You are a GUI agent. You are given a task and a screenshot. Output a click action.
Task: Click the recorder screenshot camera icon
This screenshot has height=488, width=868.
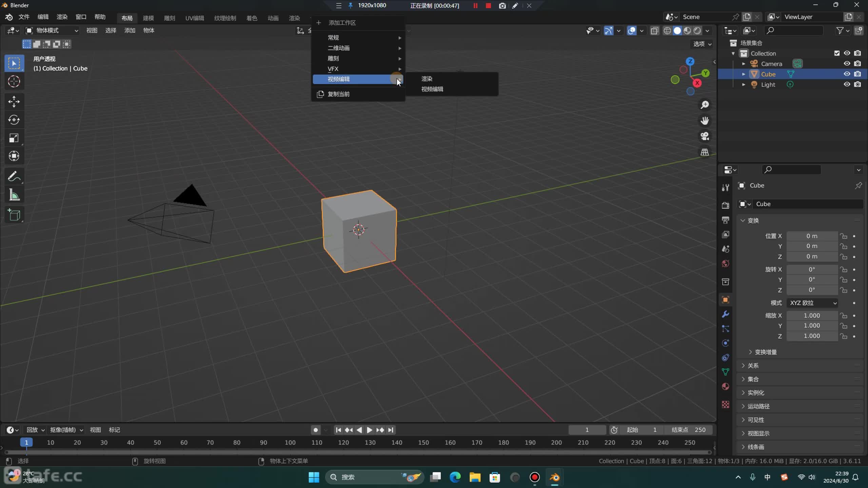pos(502,6)
